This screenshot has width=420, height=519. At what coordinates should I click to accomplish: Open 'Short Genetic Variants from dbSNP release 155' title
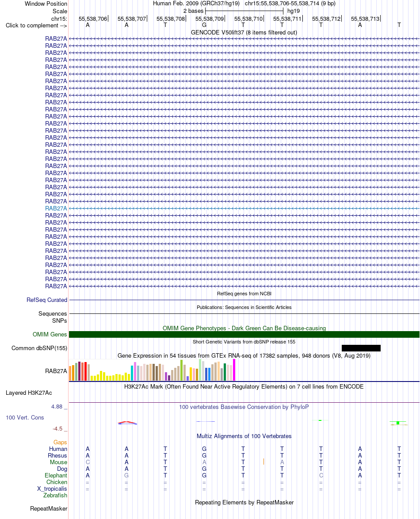point(244,342)
